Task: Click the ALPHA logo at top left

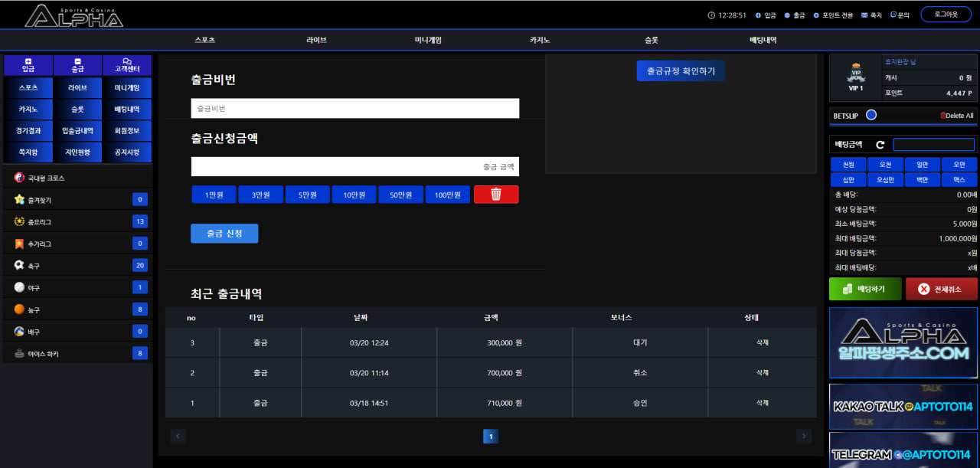Action: [73, 15]
